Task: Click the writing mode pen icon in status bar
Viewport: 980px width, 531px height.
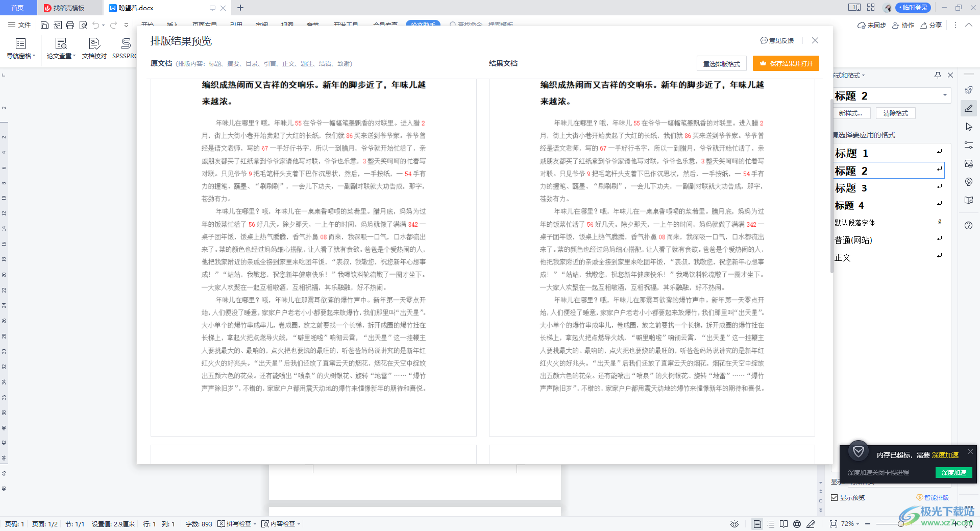Action: [811, 524]
